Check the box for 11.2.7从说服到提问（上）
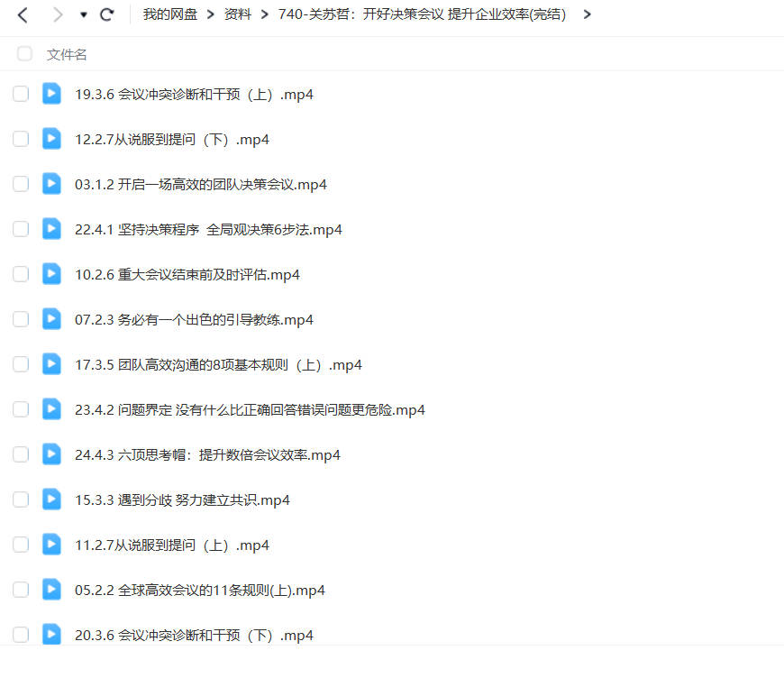The width and height of the screenshot is (784, 678). click(x=21, y=544)
